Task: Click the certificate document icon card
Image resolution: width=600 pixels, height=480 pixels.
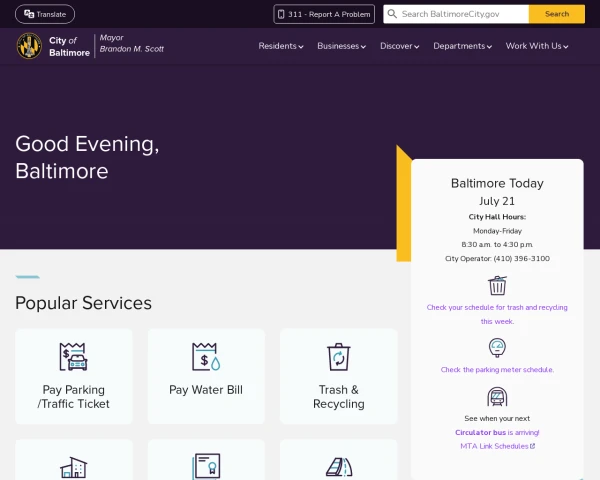Action: 206,466
